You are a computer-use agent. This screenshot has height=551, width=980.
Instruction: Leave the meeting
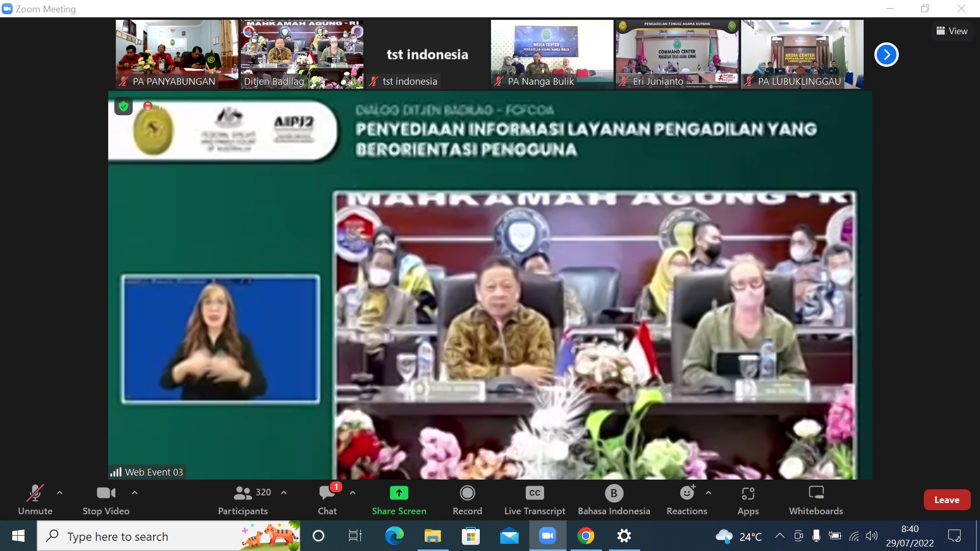(946, 499)
